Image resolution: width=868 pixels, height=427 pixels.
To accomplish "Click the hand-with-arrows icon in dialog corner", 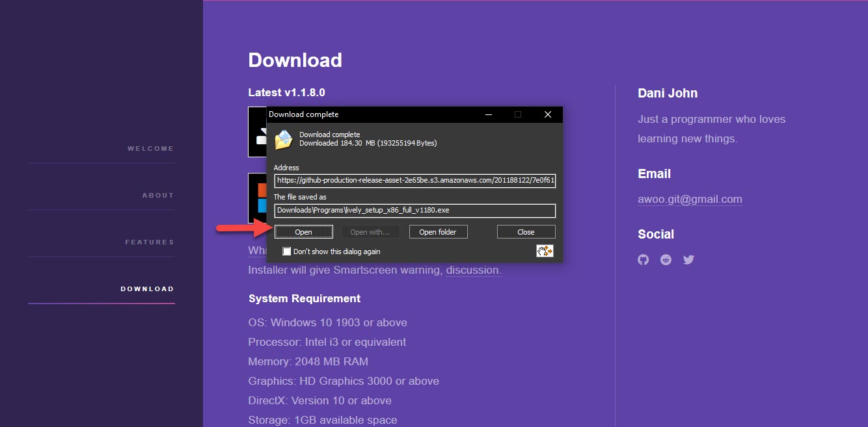I will coord(545,251).
